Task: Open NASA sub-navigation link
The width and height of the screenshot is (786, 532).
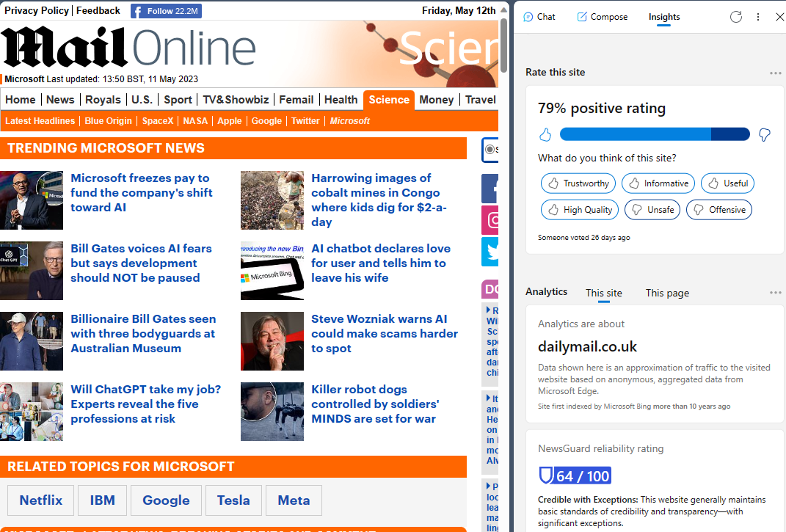Action: 195,121
